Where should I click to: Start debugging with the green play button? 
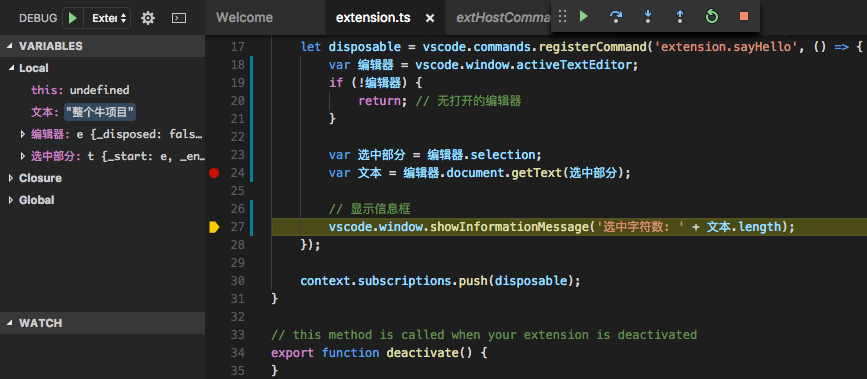point(72,18)
